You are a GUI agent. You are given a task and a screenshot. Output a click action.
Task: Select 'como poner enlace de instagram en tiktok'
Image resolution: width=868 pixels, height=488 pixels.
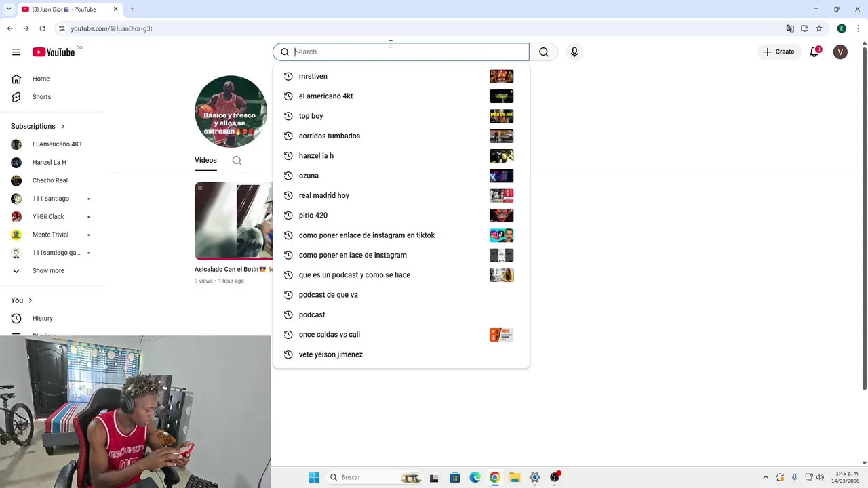click(x=401, y=235)
